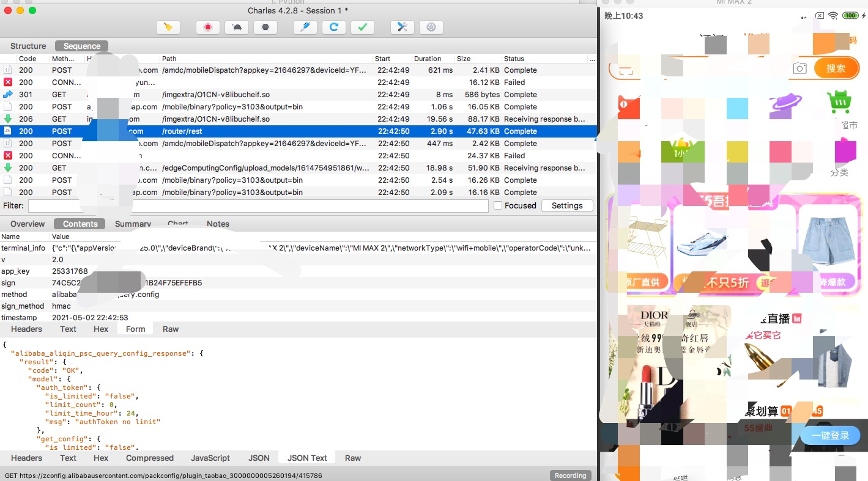
Task: Toggle breakpoints with the hexagon icon
Action: [x=265, y=27]
